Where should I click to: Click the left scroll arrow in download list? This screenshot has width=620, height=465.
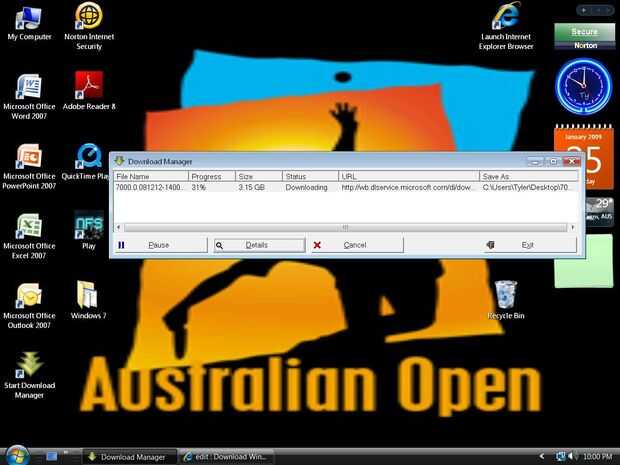click(x=118, y=227)
